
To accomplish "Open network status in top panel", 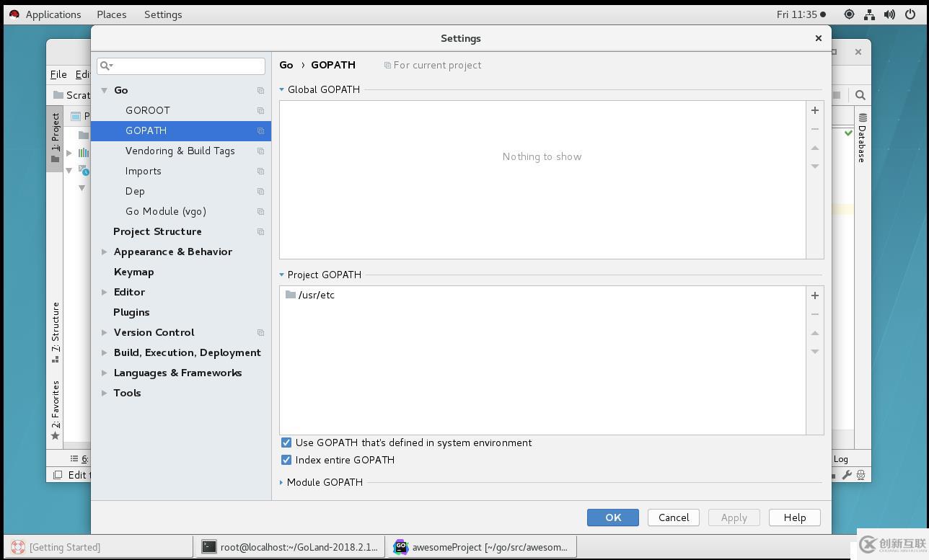I will tap(869, 14).
